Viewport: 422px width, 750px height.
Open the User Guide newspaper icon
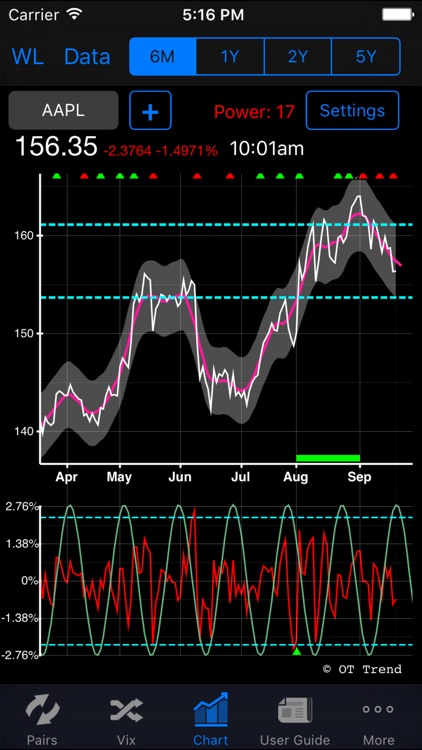pyautogui.click(x=295, y=709)
